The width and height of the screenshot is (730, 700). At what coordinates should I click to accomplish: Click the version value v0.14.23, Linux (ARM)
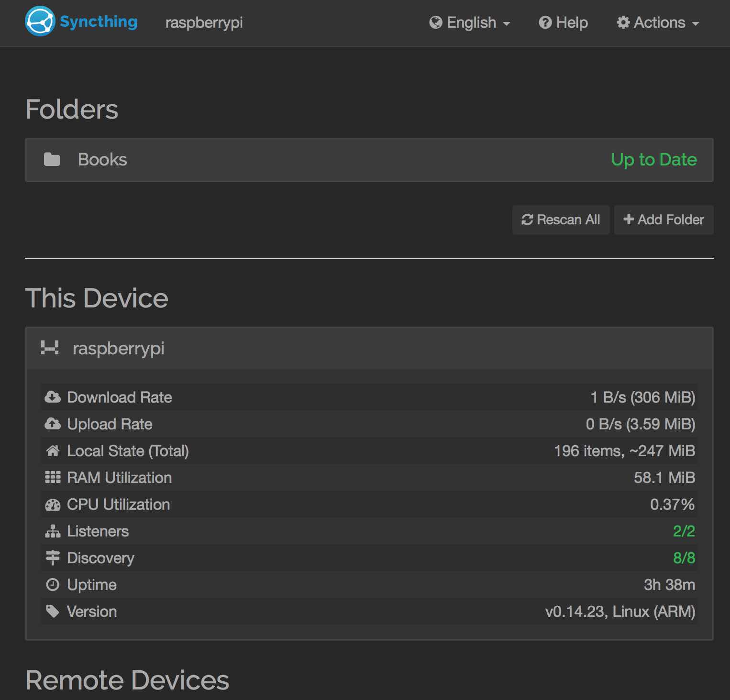point(620,612)
